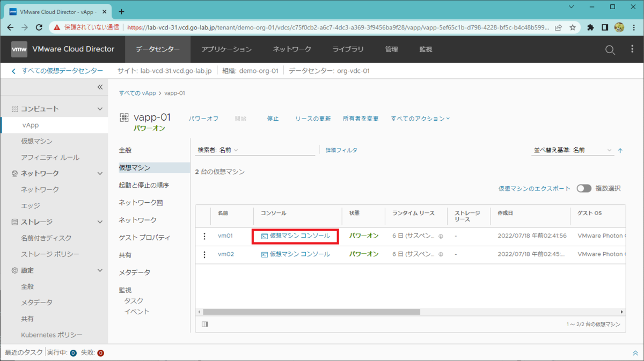This screenshot has height=361, width=644.
Task: Collapse the 設定 sidebar section
Action: pyautogui.click(x=100, y=270)
